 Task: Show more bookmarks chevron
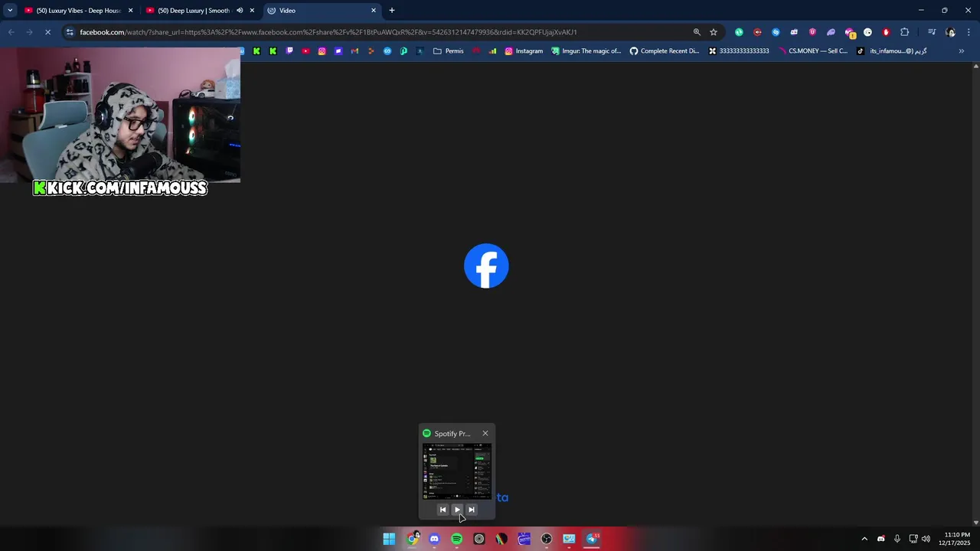[x=962, y=51]
